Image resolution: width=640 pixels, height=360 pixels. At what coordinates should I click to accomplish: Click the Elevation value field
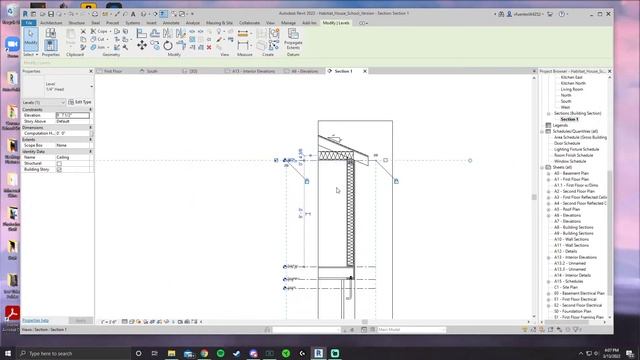[x=72, y=116]
